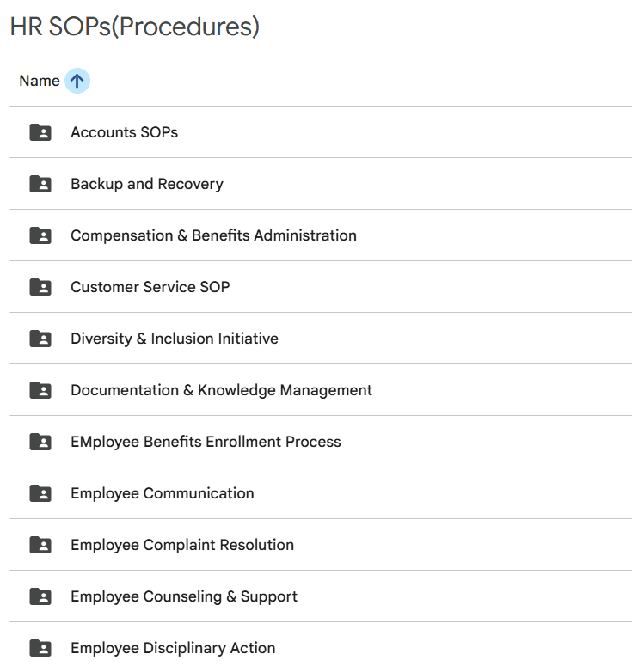Click the HR SOPs(Procedures) page title
The height and width of the screenshot is (672, 632).
point(135,27)
